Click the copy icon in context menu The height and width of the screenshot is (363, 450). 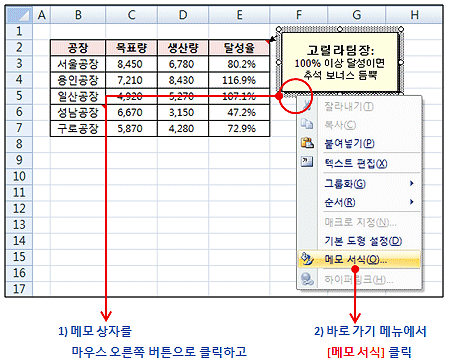(x=307, y=124)
